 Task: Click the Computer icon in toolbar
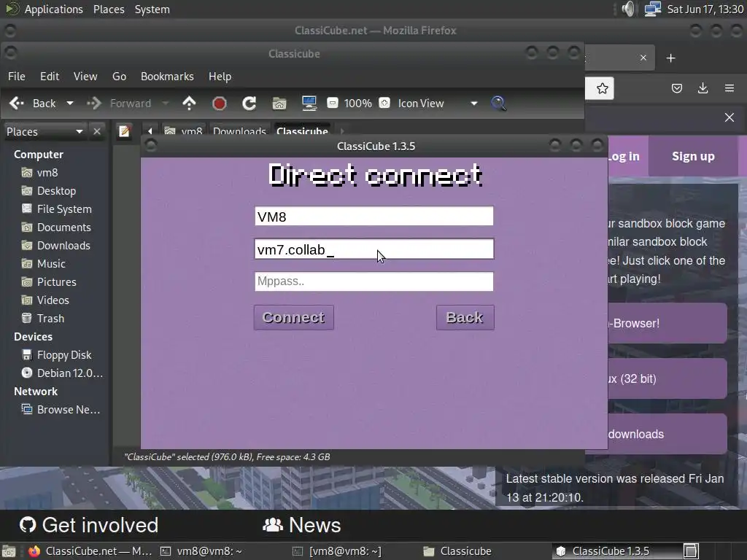point(309,104)
